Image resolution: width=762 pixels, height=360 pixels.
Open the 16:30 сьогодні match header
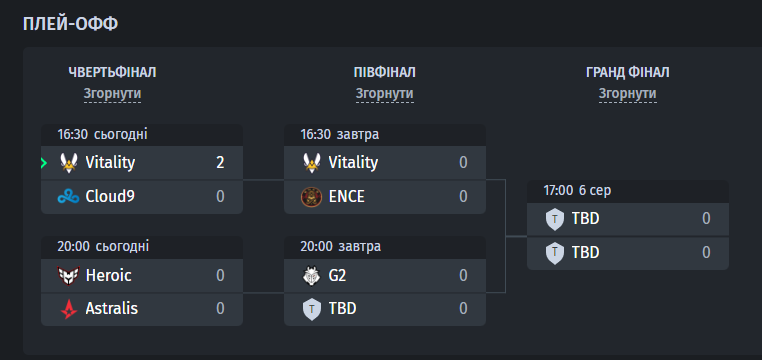point(141,135)
